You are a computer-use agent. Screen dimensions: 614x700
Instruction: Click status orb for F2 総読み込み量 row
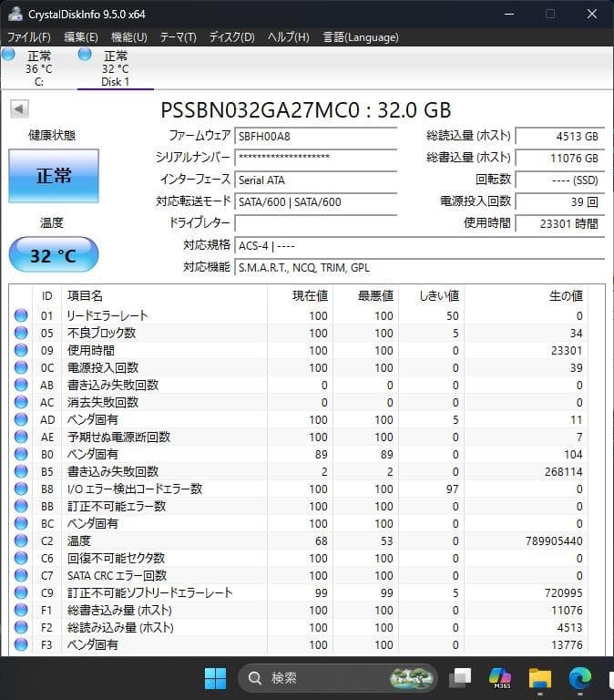pyautogui.click(x=21, y=627)
